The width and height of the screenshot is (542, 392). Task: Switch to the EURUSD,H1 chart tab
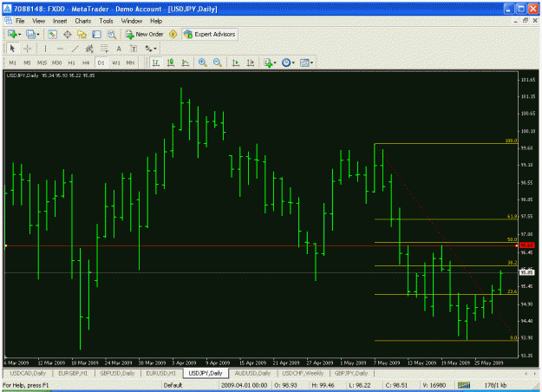tap(161, 373)
